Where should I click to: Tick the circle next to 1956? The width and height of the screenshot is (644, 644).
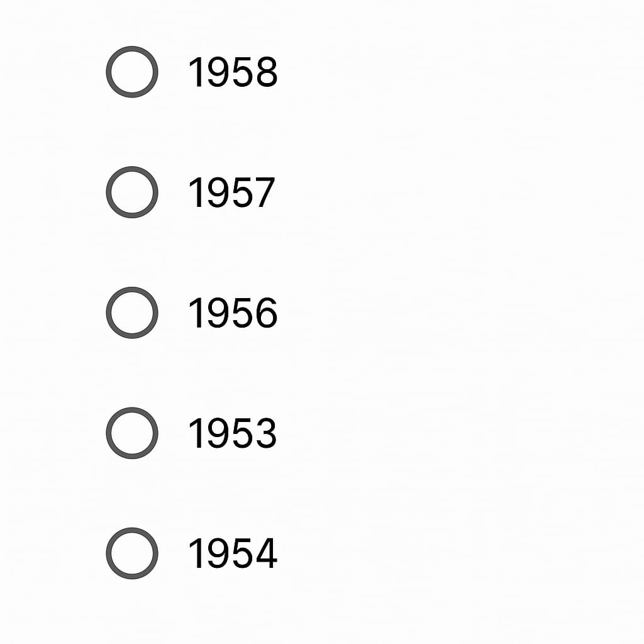click(131, 313)
